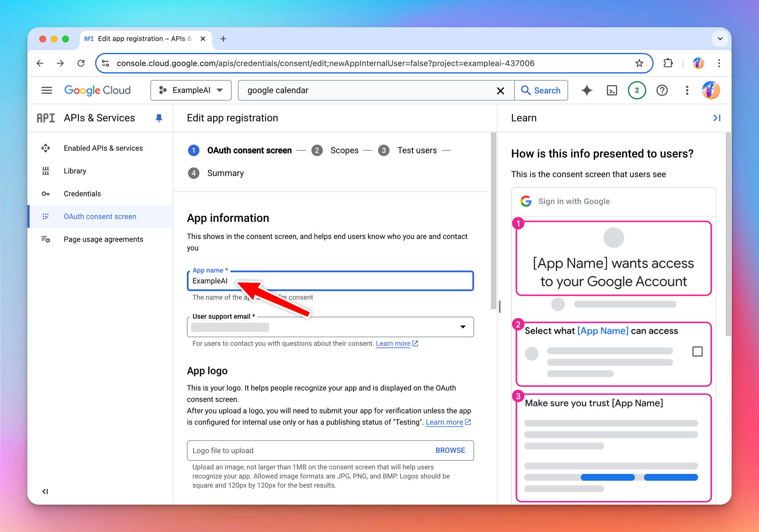Open the Chrome profile avatar
The image size is (759, 532).
tap(698, 63)
